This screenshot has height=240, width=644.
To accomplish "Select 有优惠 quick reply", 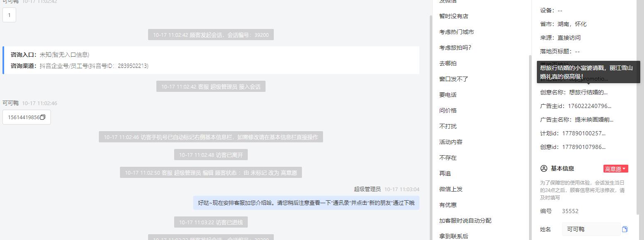I will (448, 205).
